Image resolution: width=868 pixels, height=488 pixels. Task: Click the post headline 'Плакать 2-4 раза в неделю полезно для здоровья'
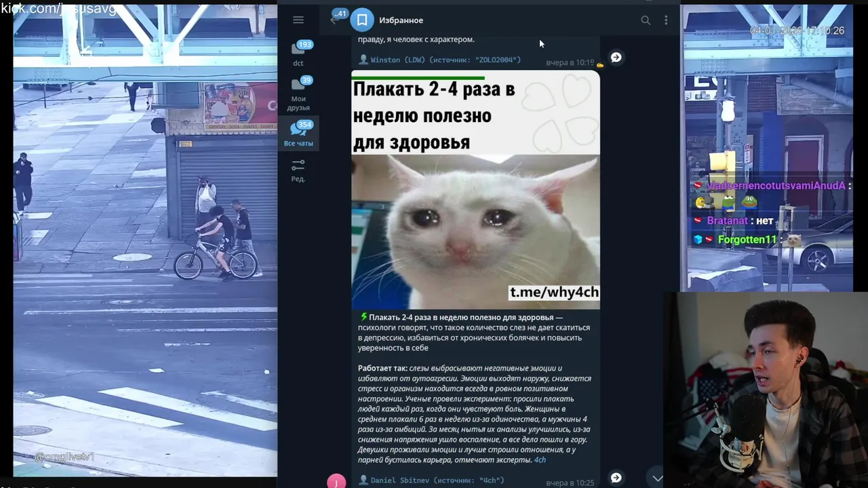461,317
